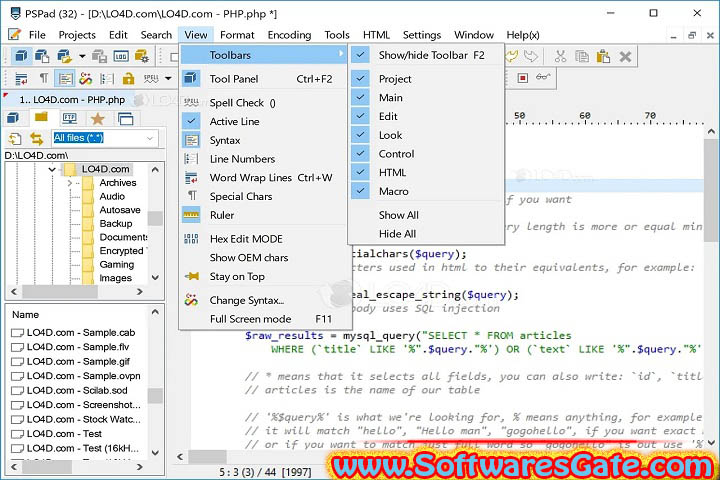Open the File menu
720x480 pixels.
click(37, 35)
